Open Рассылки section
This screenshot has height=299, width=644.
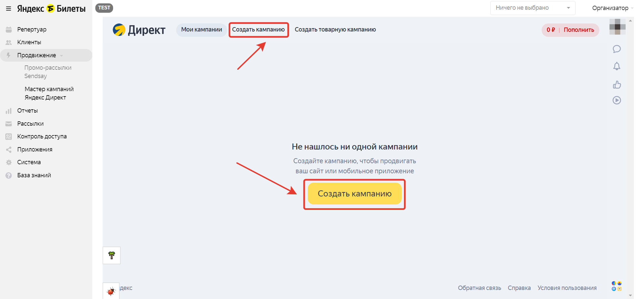coord(30,124)
